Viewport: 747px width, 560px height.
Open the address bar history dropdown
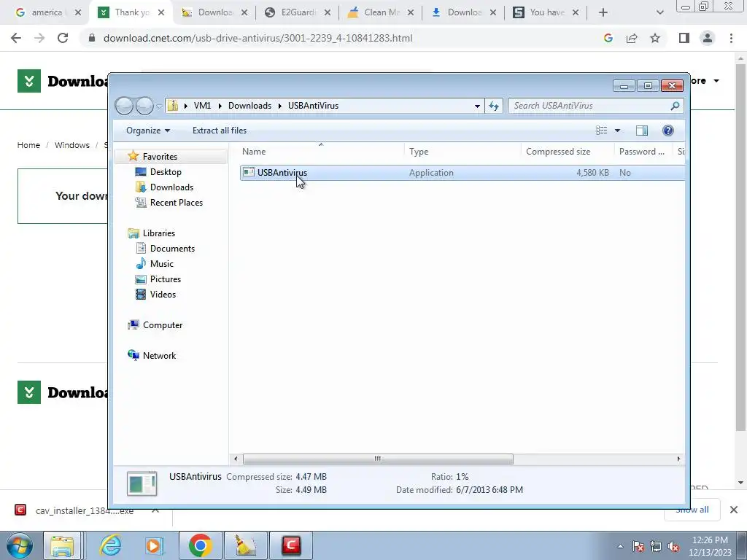point(477,106)
